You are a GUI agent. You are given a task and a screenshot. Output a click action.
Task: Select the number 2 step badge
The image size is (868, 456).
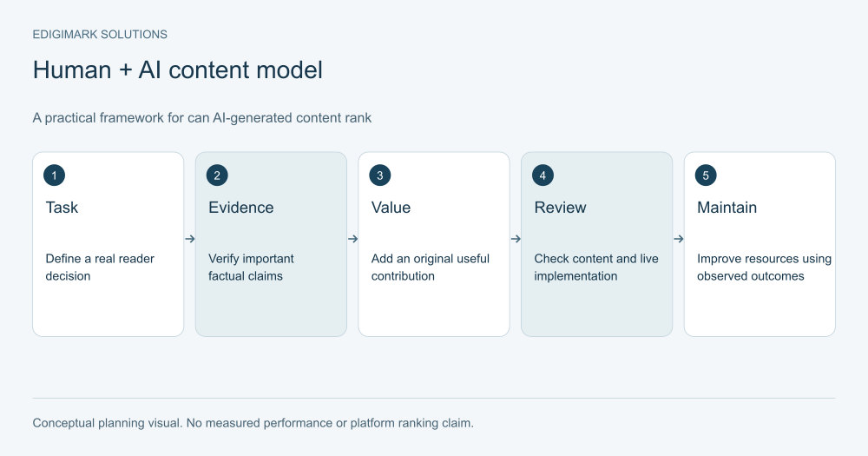coord(217,175)
